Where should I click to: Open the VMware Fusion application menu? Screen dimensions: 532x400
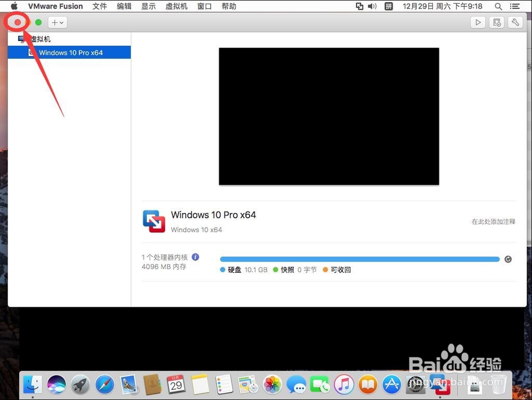(x=55, y=6)
